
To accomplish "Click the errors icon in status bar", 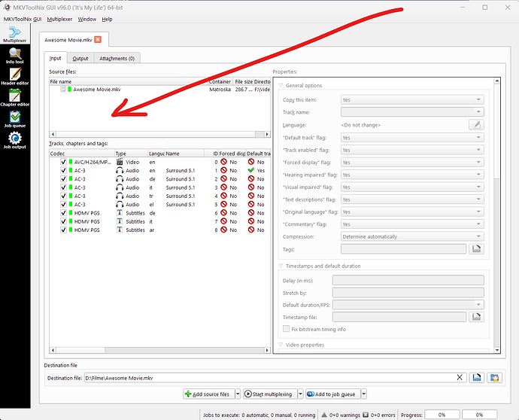I will click(366, 415).
